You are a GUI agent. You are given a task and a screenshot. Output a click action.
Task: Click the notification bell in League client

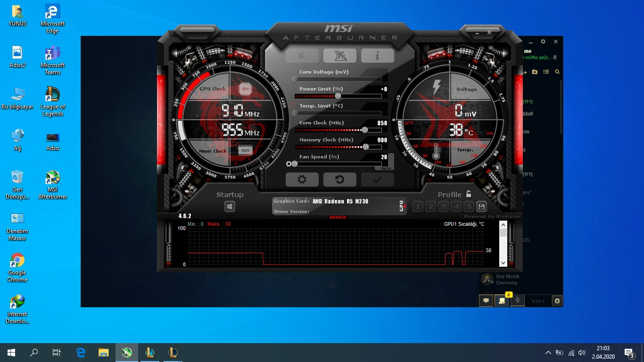tap(555, 58)
